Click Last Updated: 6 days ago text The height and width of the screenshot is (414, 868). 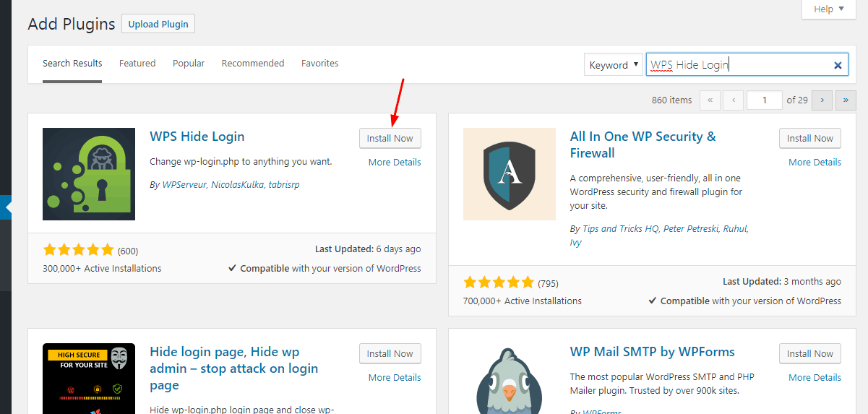click(x=368, y=249)
